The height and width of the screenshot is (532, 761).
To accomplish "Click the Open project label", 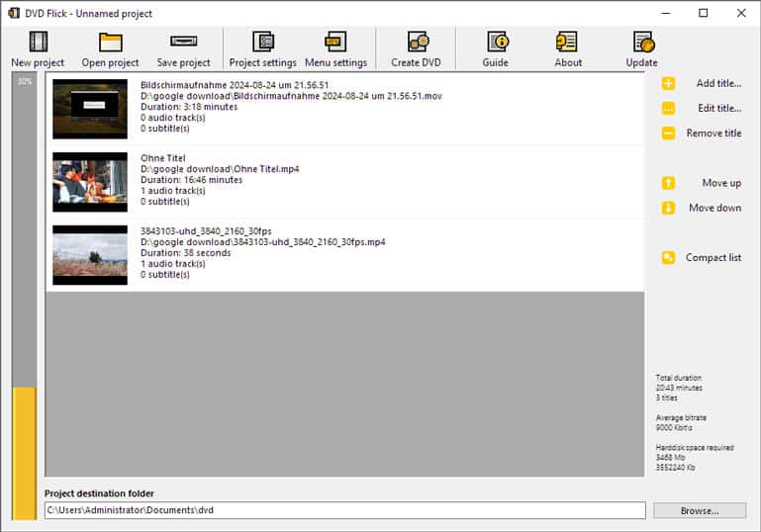I will [110, 62].
